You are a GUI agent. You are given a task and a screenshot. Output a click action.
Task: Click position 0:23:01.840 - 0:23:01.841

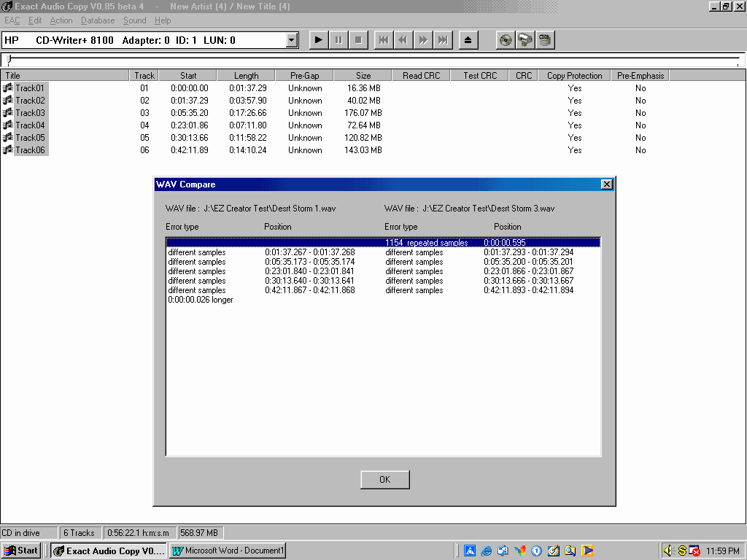pyautogui.click(x=309, y=271)
